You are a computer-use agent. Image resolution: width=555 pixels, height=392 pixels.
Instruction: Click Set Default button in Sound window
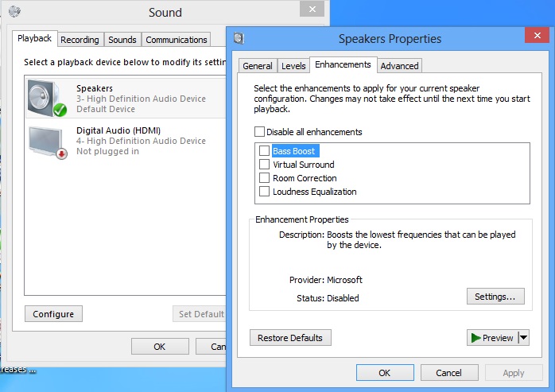200,314
